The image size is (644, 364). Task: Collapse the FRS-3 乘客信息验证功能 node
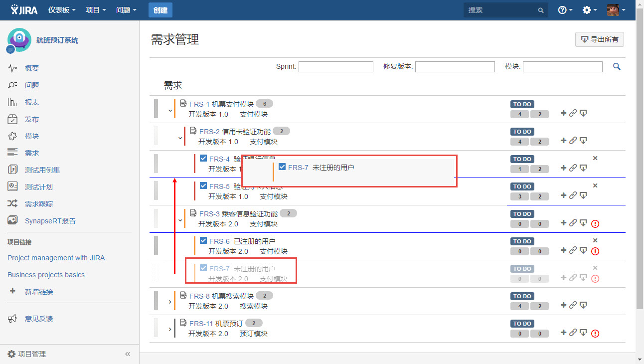(x=180, y=220)
